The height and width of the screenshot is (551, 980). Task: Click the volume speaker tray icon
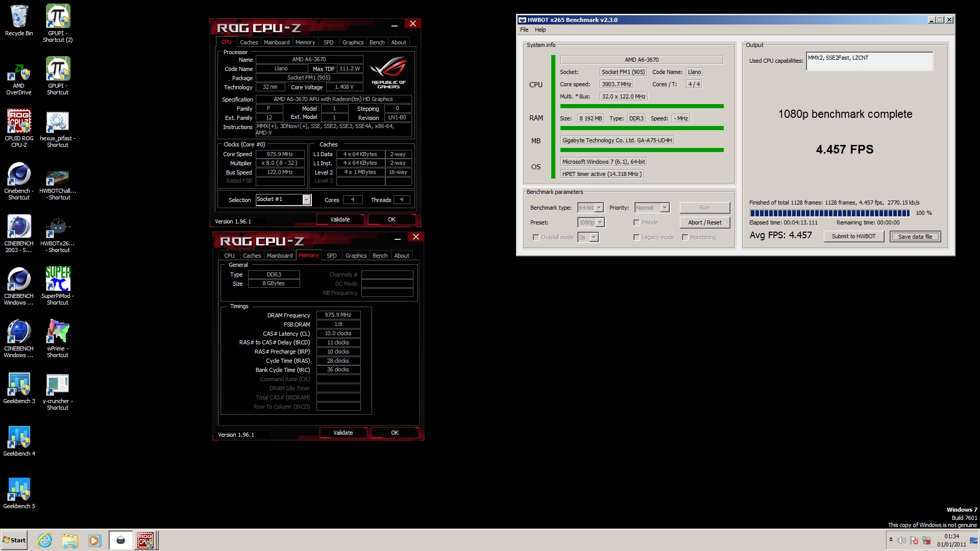(902, 540)
